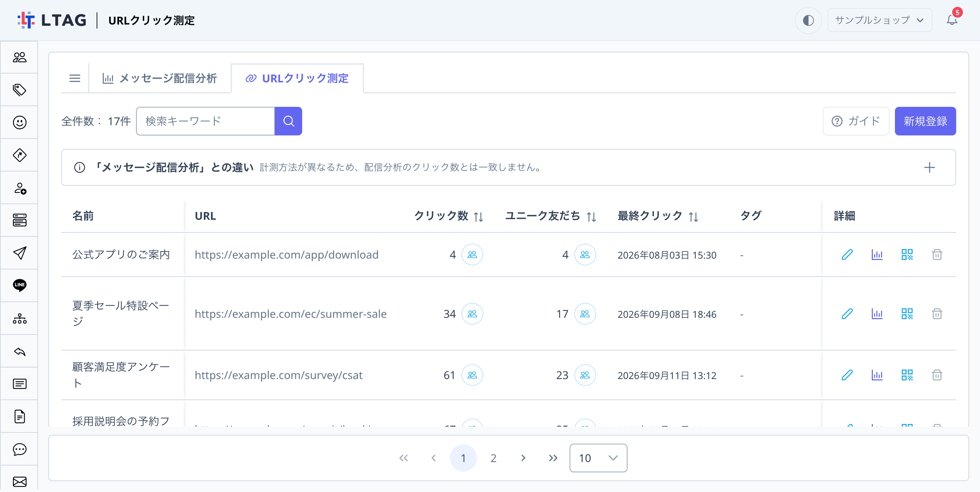Screen dimensions: 980x492
Task: Sort by 最終クリック column
Action: (693, 216)
